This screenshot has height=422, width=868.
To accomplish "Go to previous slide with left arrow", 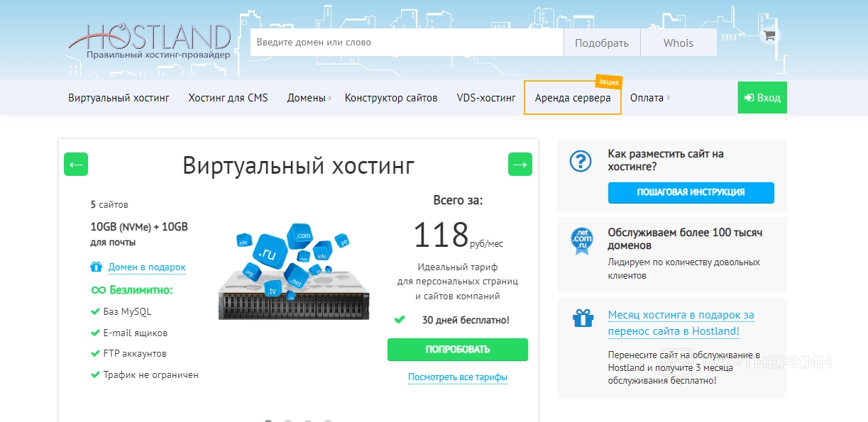I will [x=76, y=164].
